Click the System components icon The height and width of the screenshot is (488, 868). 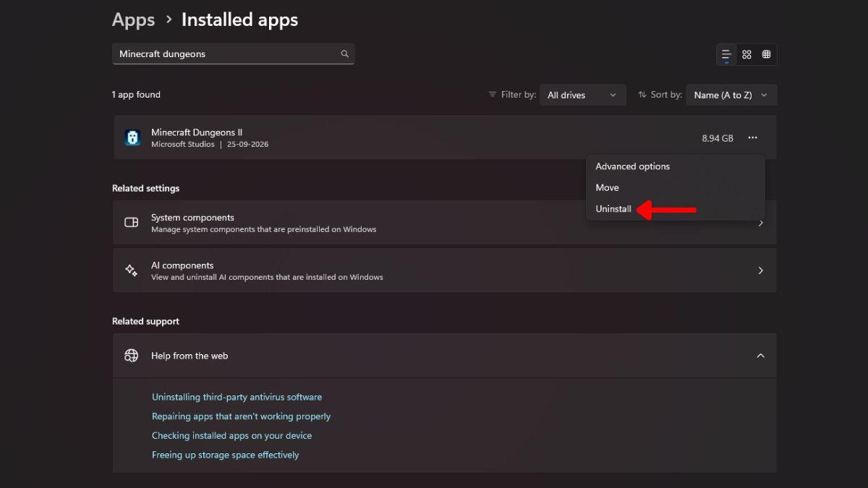pyautogui.click(x=131, y=223)
